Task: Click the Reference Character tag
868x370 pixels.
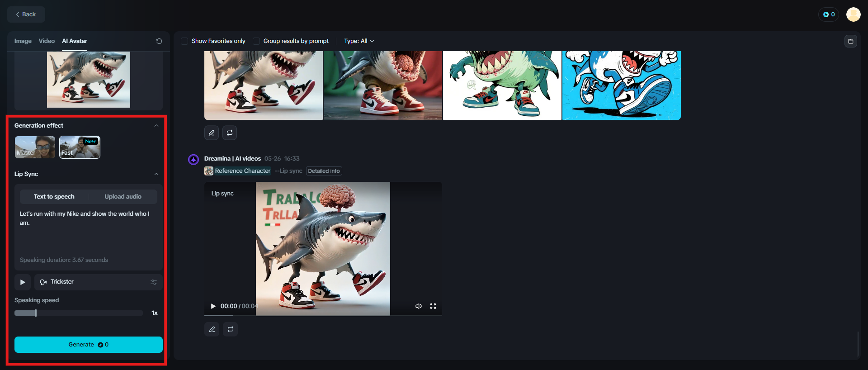Action: tap(243, 171)
